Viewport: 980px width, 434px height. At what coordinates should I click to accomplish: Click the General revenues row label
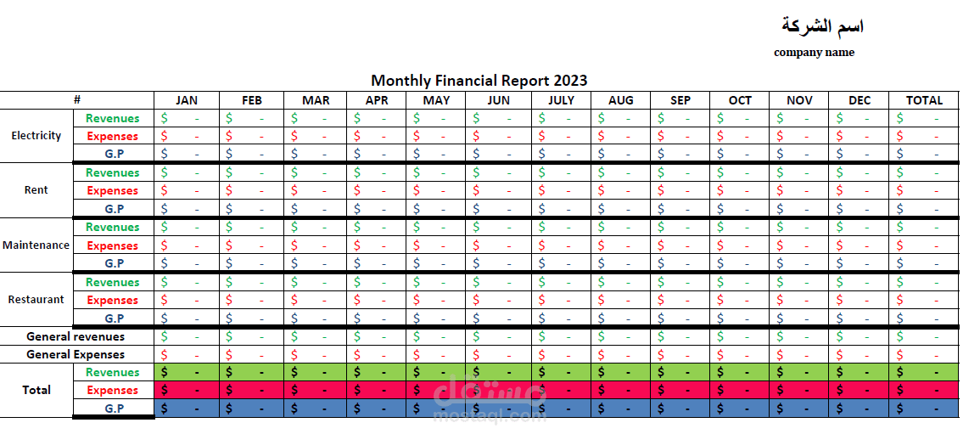pos(76,336)
